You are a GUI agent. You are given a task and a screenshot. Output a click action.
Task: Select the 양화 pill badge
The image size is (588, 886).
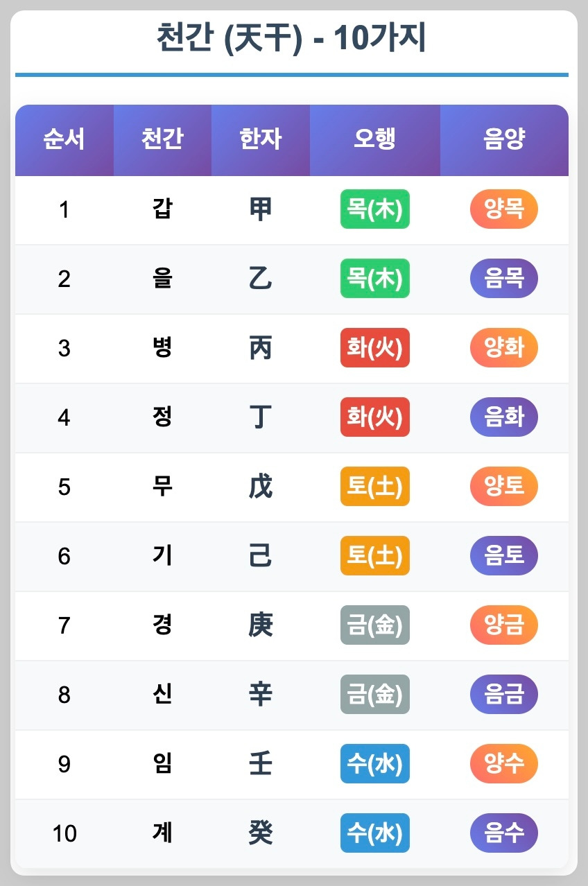click(x=503, y=347)
